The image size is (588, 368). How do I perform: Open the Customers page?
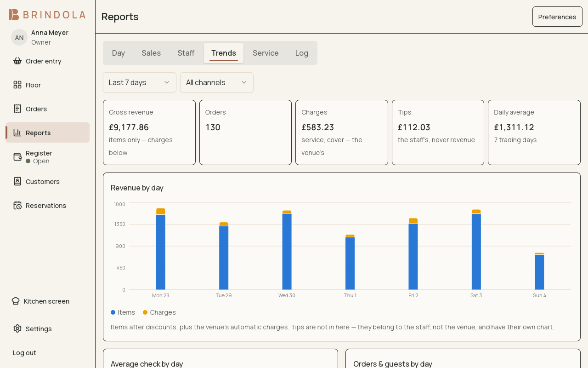pyautogui.click(x=47, y=181)
